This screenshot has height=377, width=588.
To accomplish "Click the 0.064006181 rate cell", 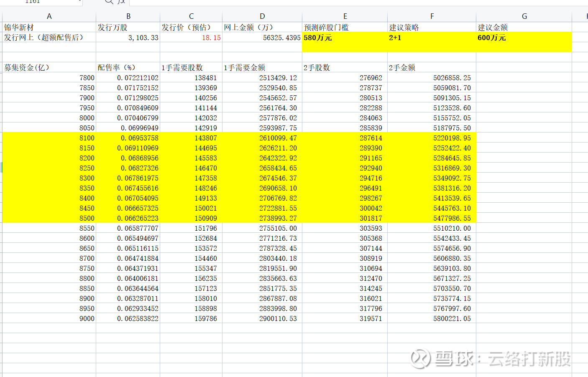I will pyautogui.click(x=128, y=278).
